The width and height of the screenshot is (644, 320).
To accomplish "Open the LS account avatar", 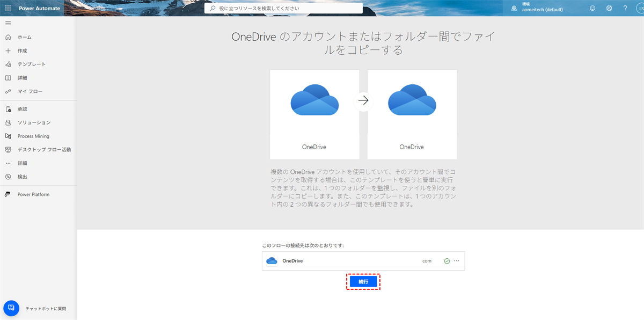I will [x=640, y=8].
